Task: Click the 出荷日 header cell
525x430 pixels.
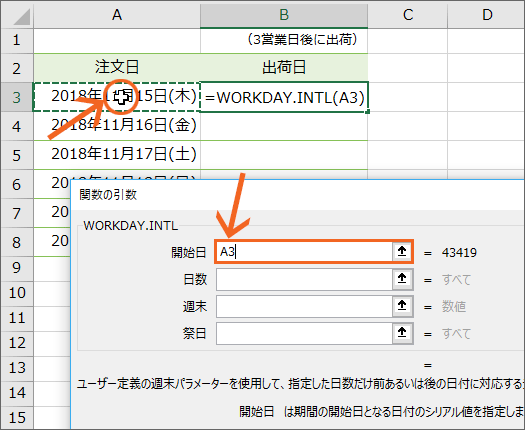Action: pos(284,67)
